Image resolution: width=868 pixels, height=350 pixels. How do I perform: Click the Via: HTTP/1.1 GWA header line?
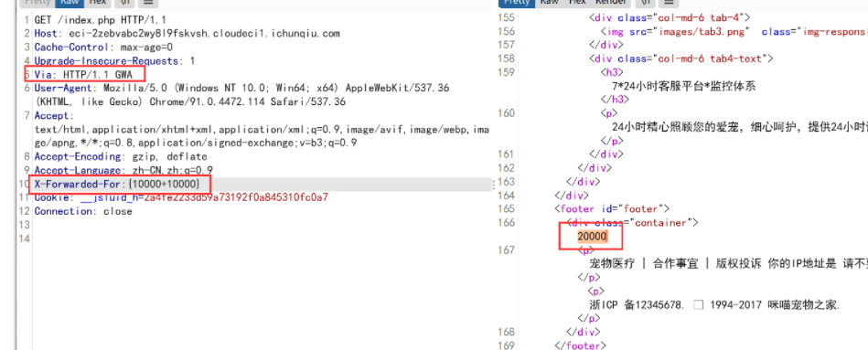point(83,74)
